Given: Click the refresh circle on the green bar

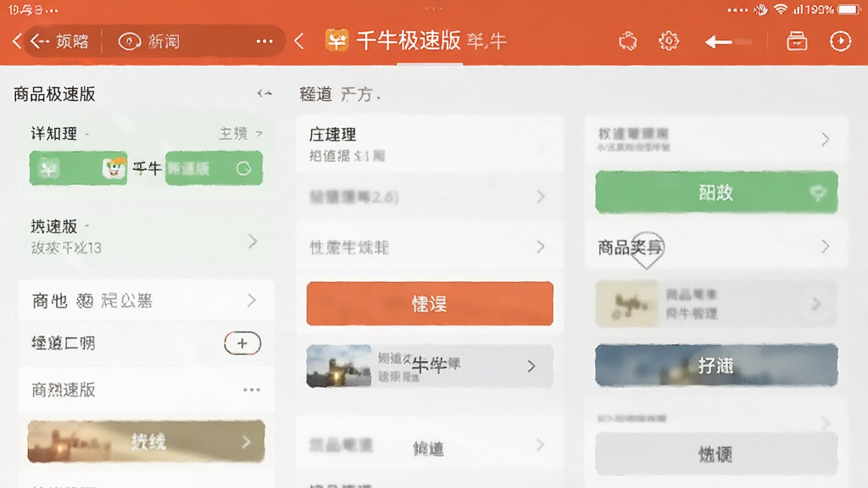Looking at the screenshot, I should coord(243,169).
